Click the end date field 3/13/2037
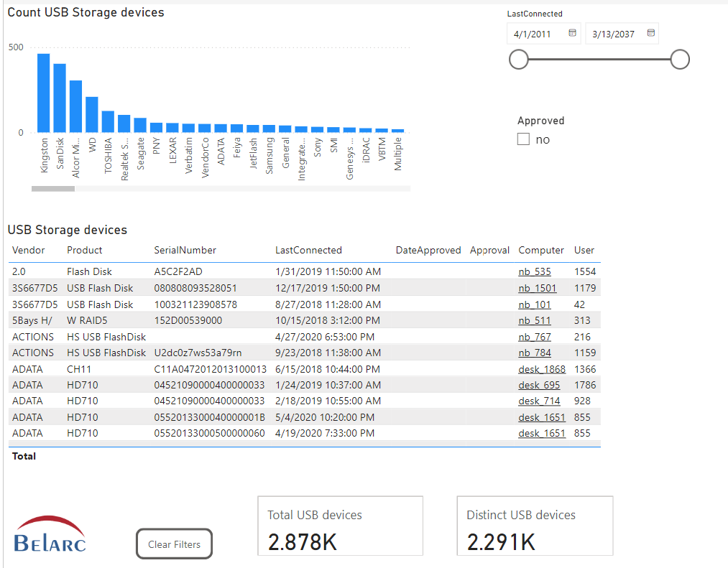Viewport: 728px width, 568px height. point(614,34)
